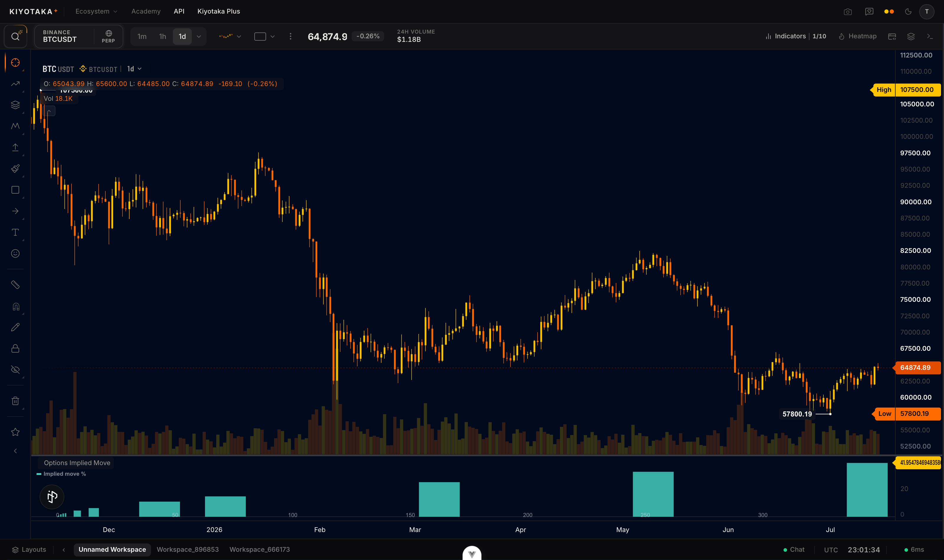Click the Low 57800.19 price tag

906,414
